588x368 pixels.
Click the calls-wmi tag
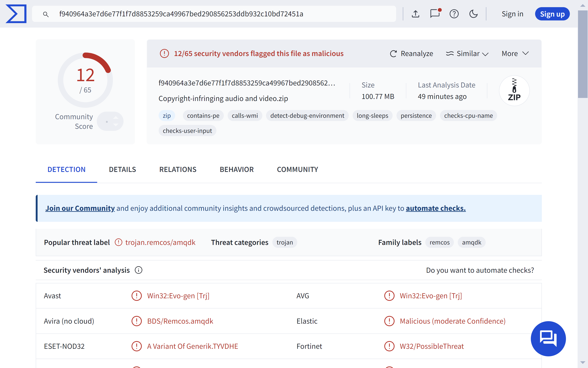(245, 116)
